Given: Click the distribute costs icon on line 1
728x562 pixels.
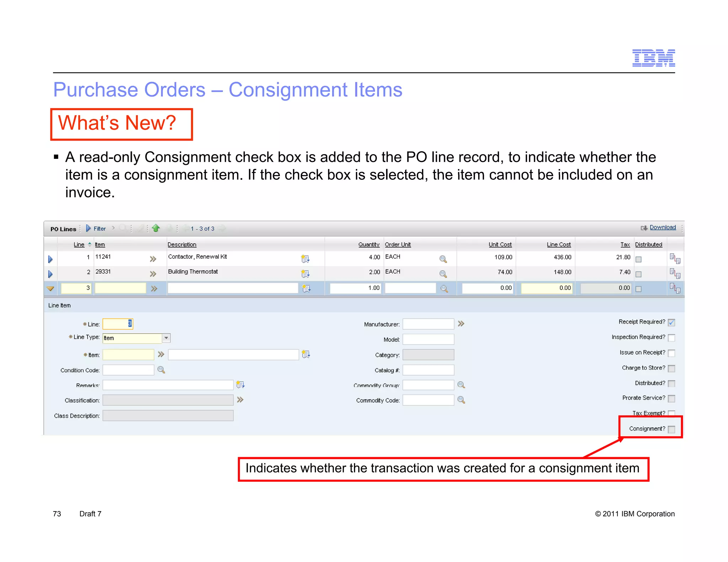Looking at the screenshot, I should tap(675, 259).
